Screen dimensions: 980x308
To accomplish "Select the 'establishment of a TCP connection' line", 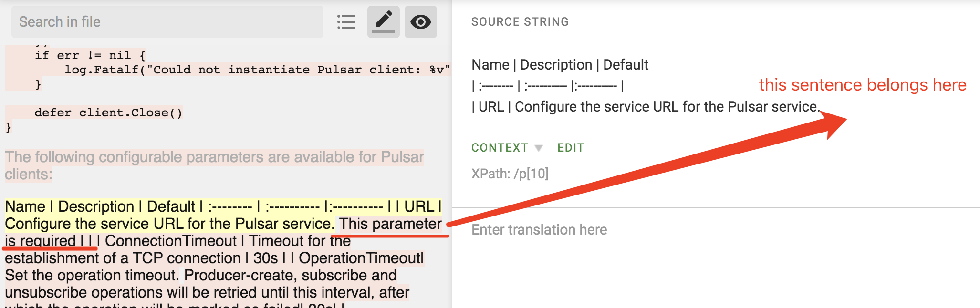I will tap(214, 258).
